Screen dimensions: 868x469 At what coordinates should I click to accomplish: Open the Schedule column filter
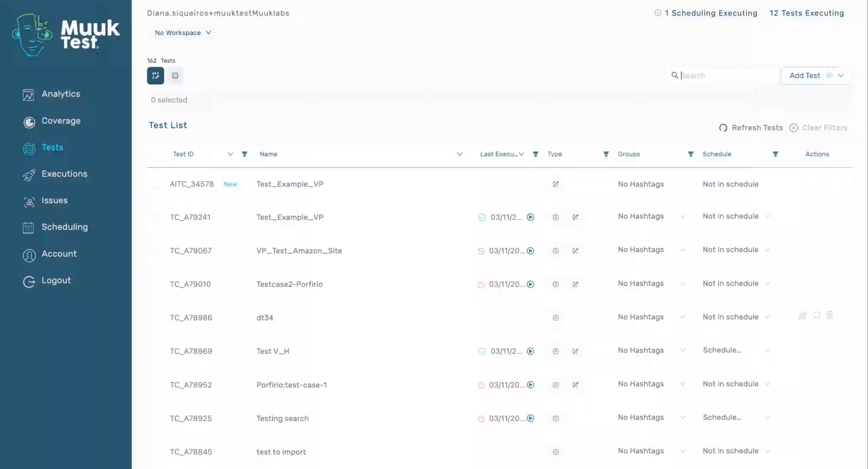[775, 154]
